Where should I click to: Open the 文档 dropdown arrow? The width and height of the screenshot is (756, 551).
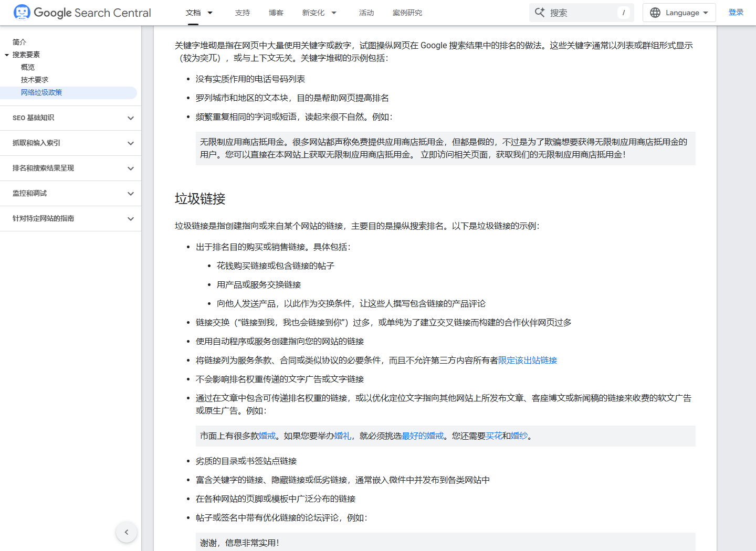(210, 13)
